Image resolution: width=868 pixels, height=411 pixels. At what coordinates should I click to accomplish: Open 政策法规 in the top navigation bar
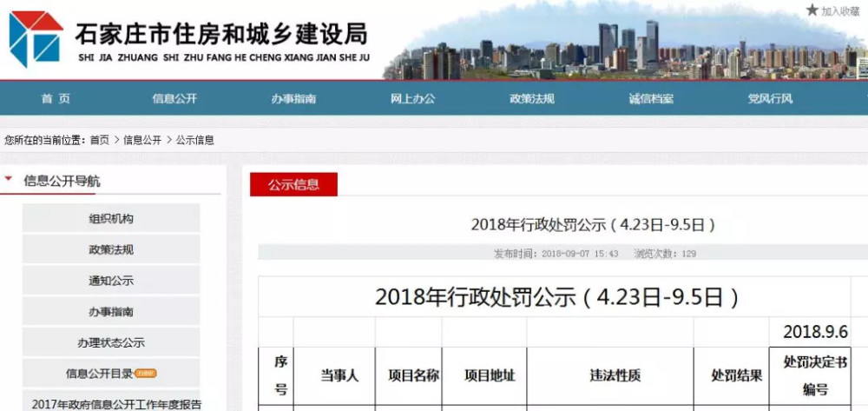(532, 99)
